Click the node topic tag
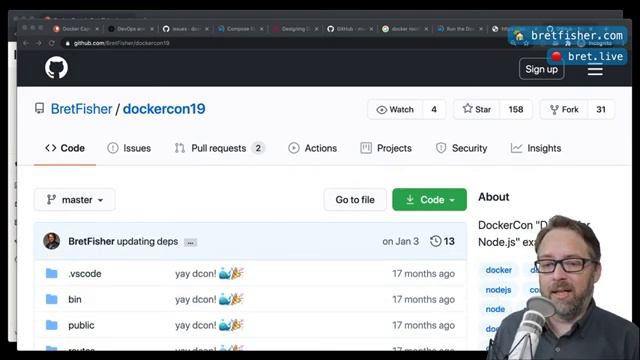The height and width of the screenshot is (360, 640). click(x=495, y=309)
